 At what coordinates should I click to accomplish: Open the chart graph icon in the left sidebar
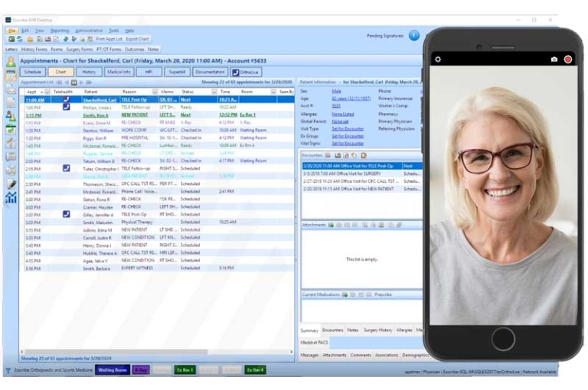(x=11, y=198)
